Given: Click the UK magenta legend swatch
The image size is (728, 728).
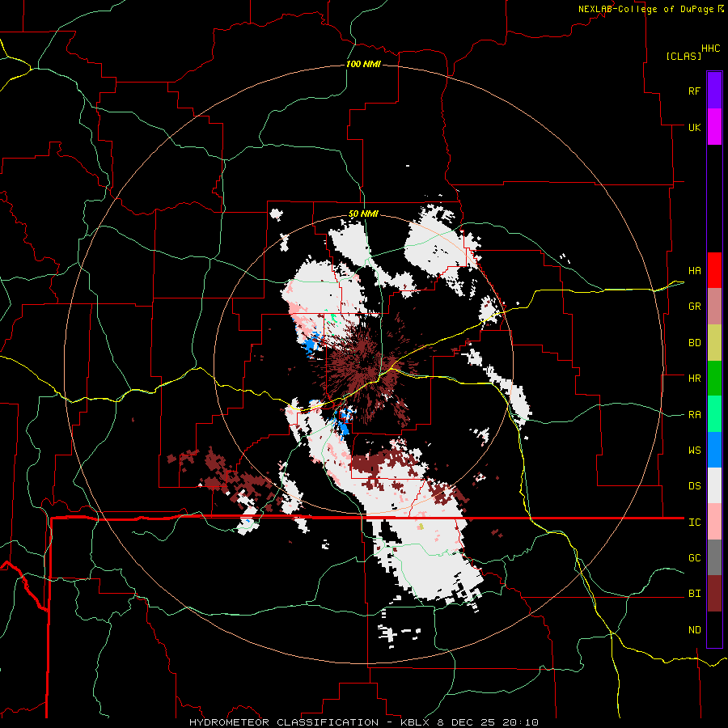Looking at the screenshot, I should click(714, 127).
